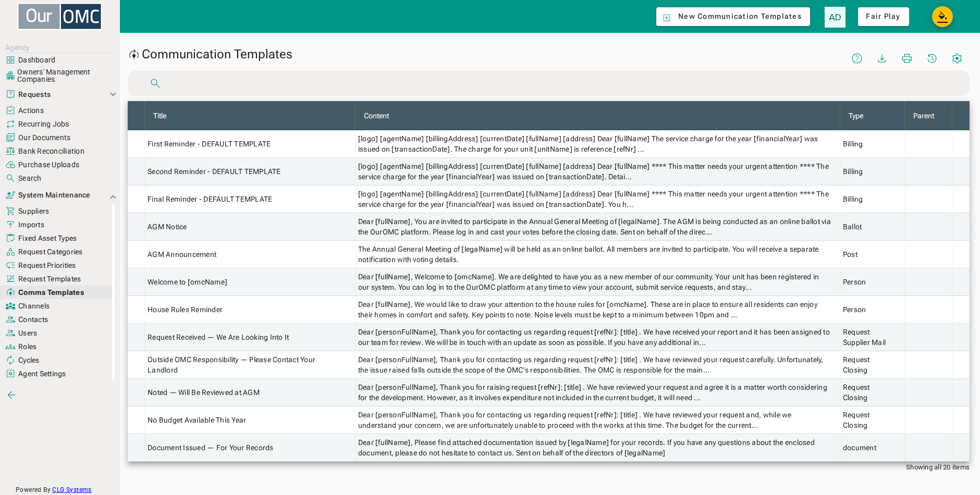Image resolution: width=980 pixels, height=495 pixels.
Task: Open the CLG Systems link
Action: 71,490
